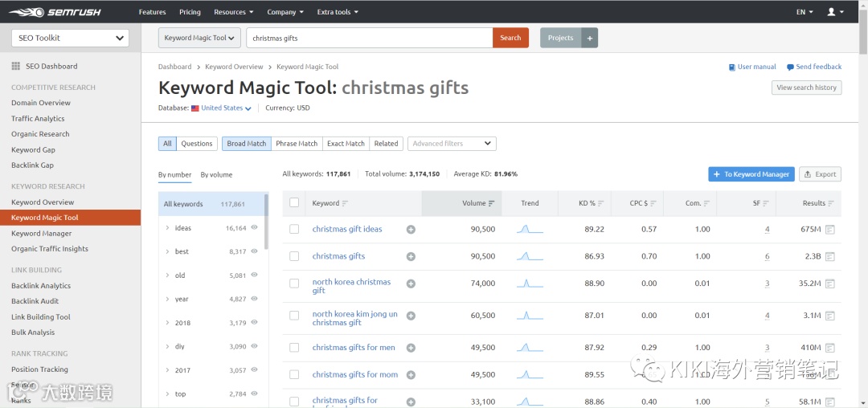This screenshot has height=408, width=868.
Task: Click plus icon for north korea kim jong un
Action: pos(411,316)
